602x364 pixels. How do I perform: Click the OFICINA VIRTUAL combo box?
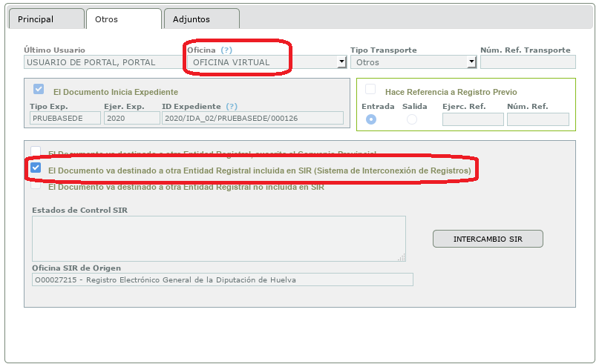point(266,62)
